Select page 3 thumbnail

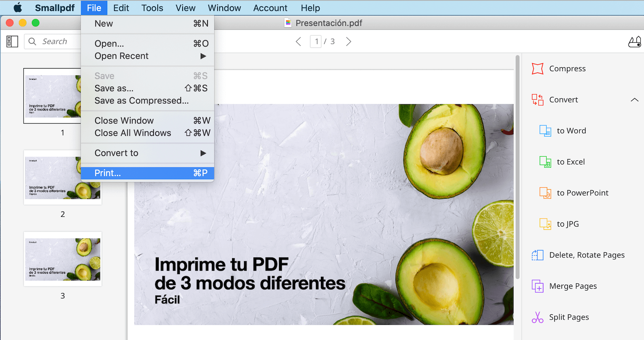[x=62, y=259]
